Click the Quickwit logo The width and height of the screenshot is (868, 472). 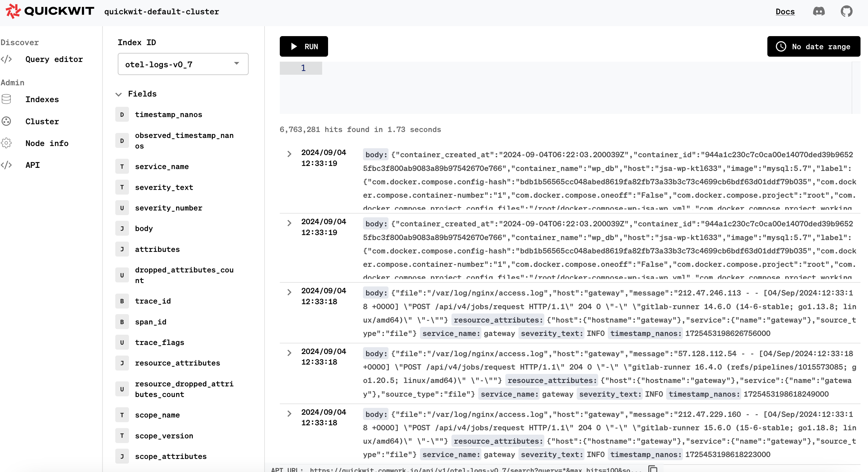tap(50, 11)
